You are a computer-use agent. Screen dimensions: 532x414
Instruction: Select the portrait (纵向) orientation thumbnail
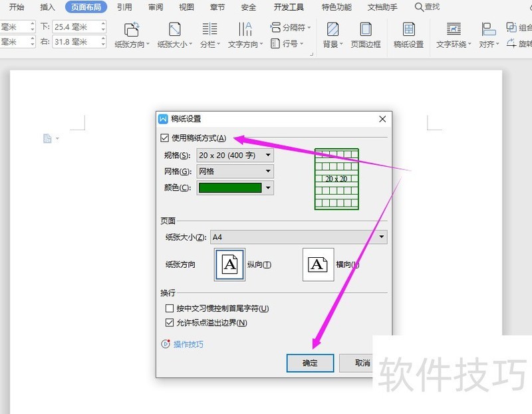(x=229, y=264)
